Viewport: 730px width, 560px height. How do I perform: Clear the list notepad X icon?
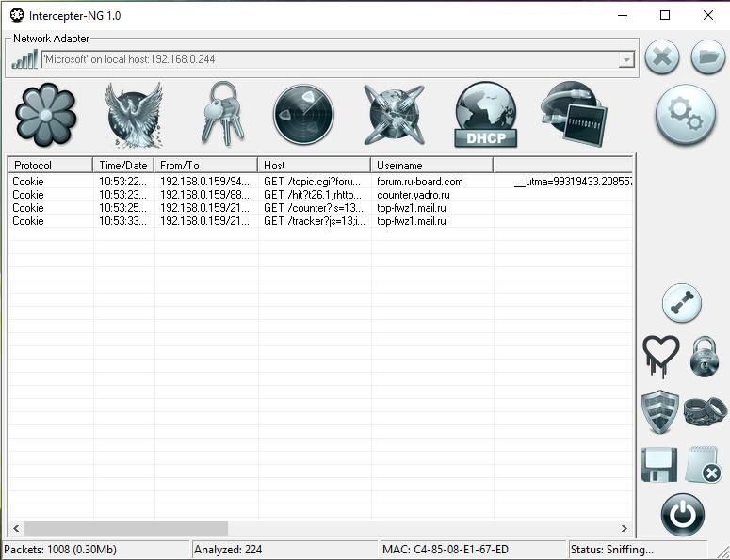pyautogui.click(x=704, y=464)
